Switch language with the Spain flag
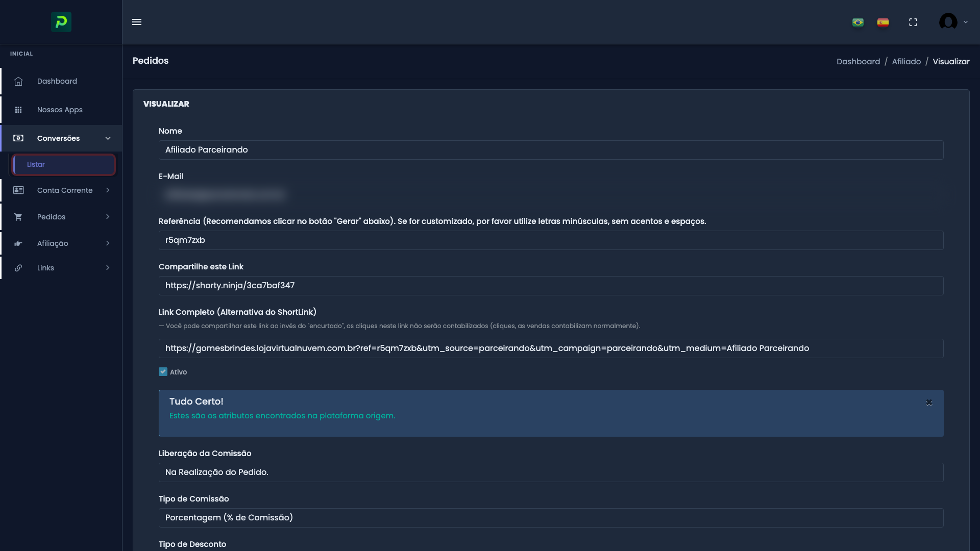Viewport: 980px width, 551px height. click(883, 22)
